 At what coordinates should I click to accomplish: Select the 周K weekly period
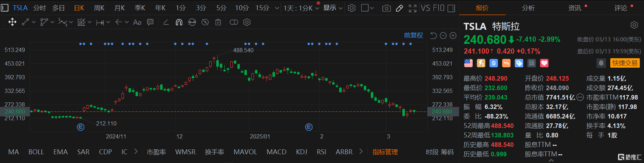tap(99, 8)
